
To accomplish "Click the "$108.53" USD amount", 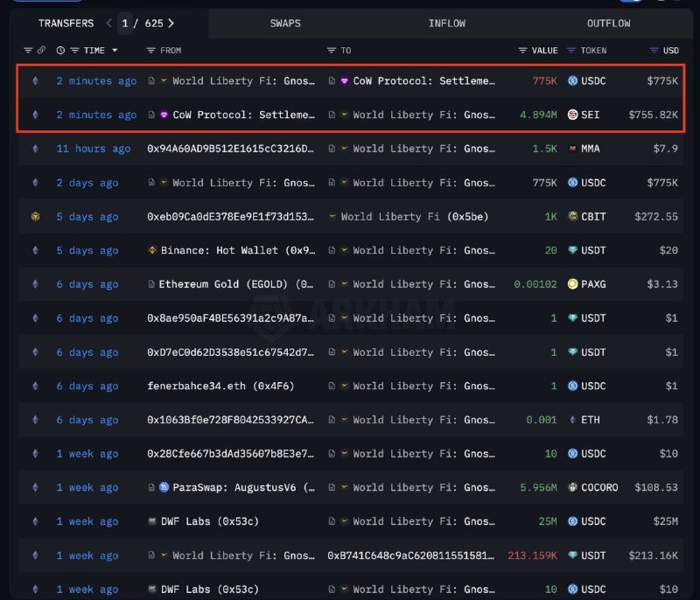I will (656, 487).
